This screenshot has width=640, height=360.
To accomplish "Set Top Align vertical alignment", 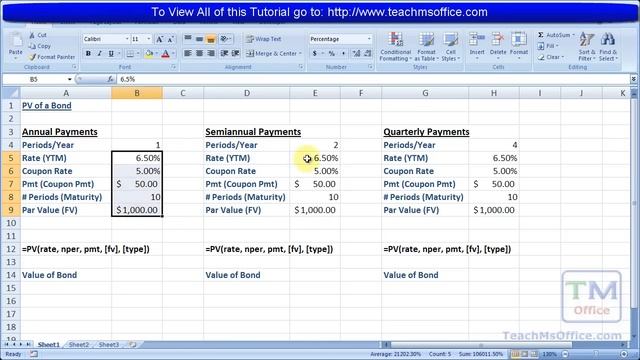I will [188, 39].
